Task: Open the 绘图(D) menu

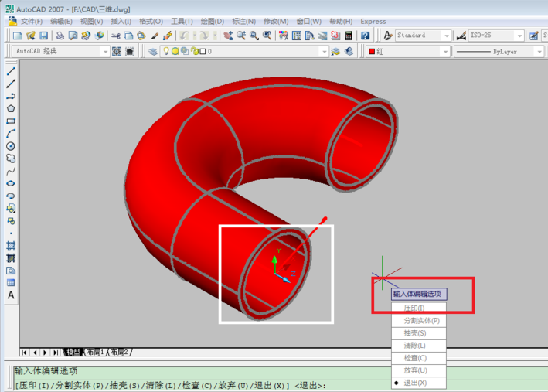Action: pyautogui.click(x=212, y=22)
